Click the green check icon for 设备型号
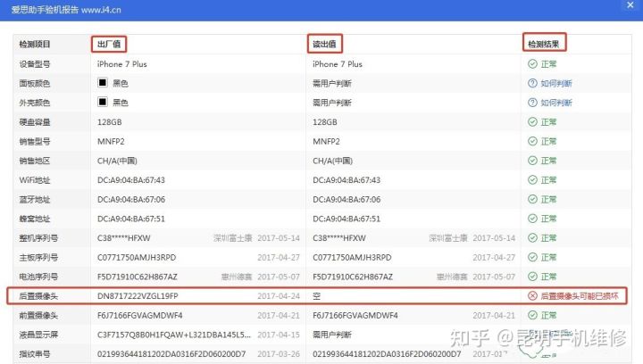643x364 pixels. coord(532,64)
